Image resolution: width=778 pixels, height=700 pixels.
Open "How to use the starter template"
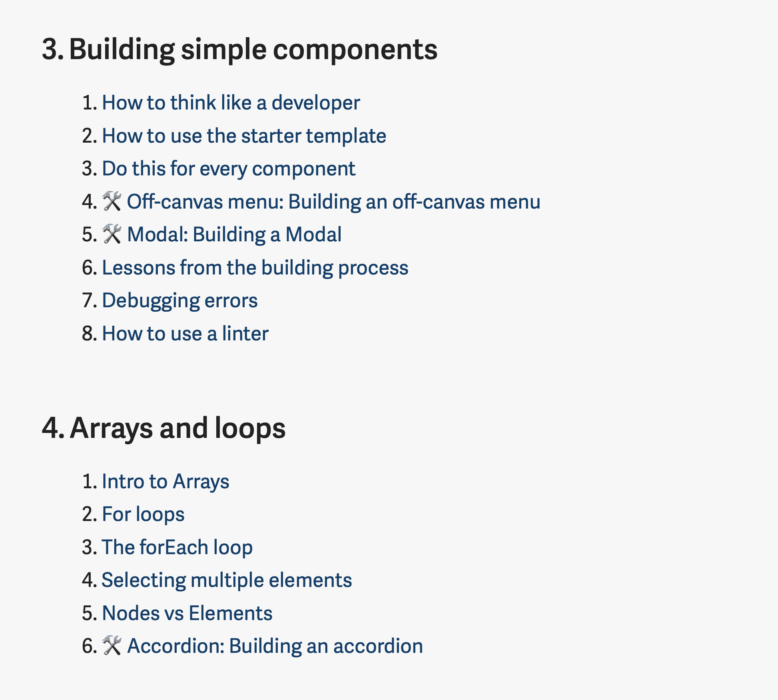(244, 136)
